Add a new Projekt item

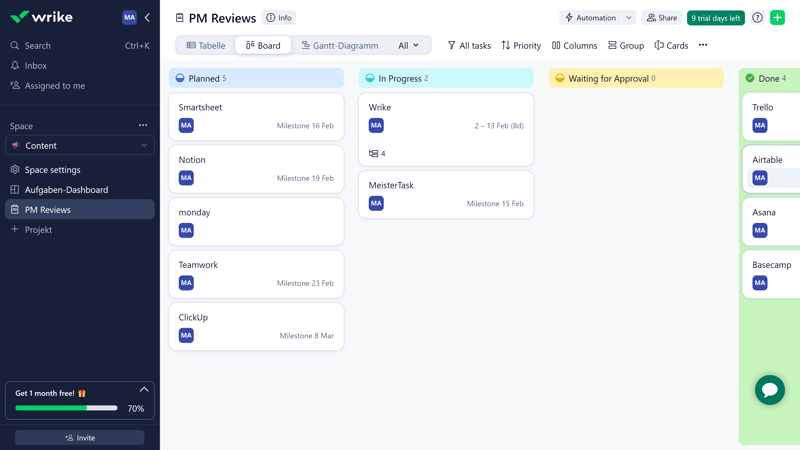click(80, 230)
